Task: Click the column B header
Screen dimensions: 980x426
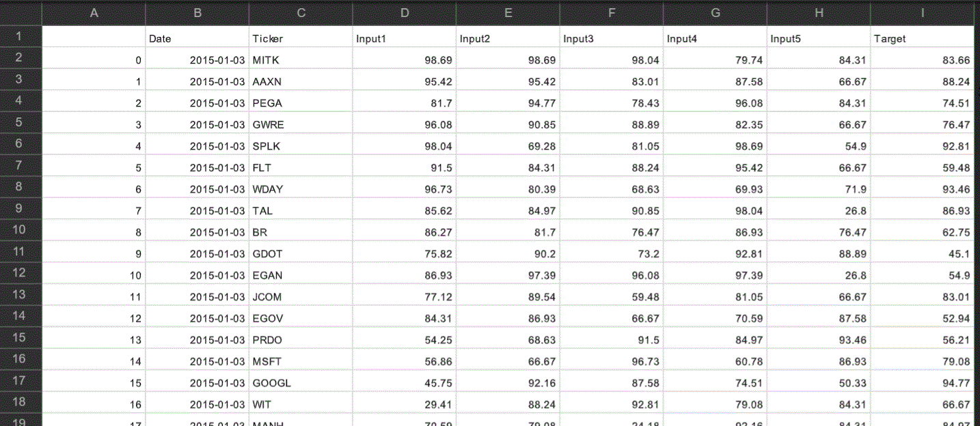Action: pyautogui.click(x=197, y=13)
